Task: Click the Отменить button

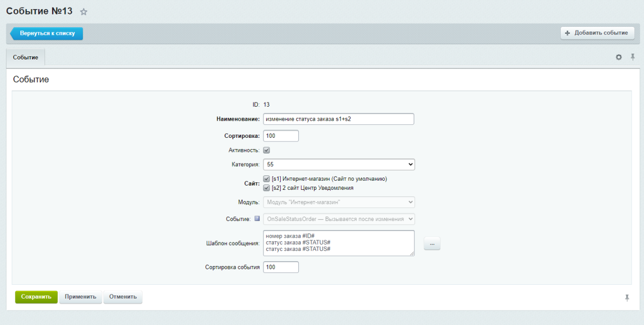Action: 123,297
